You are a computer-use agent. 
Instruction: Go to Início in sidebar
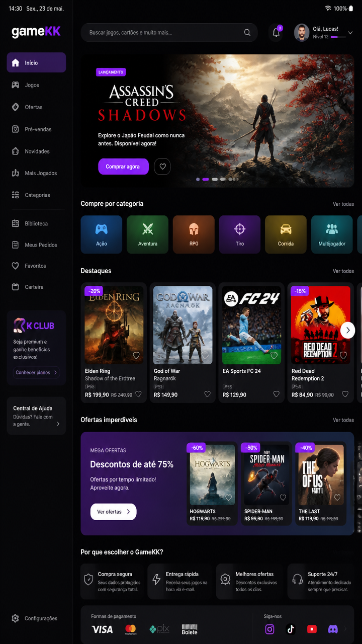pyautogui.click(x=36, y=63)
